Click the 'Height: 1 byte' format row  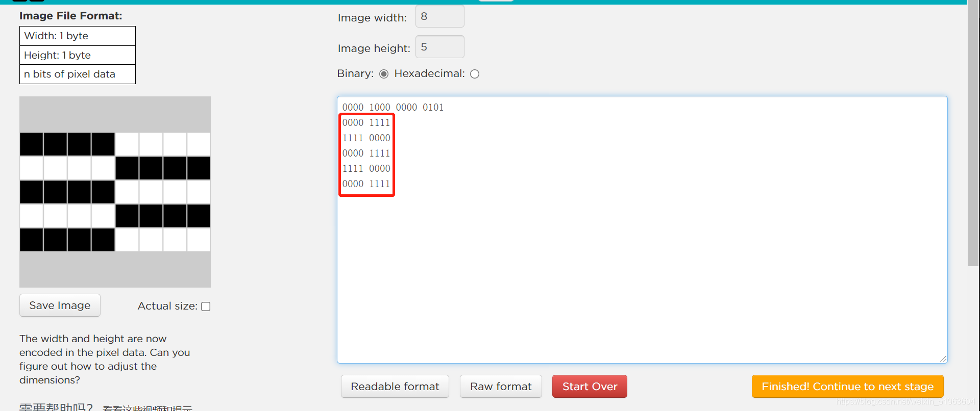tap(78, 55)
